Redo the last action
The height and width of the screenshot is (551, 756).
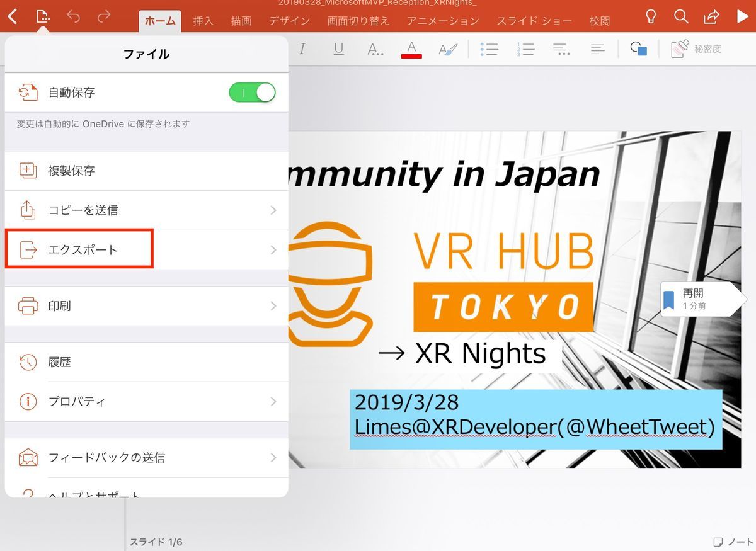104,16
